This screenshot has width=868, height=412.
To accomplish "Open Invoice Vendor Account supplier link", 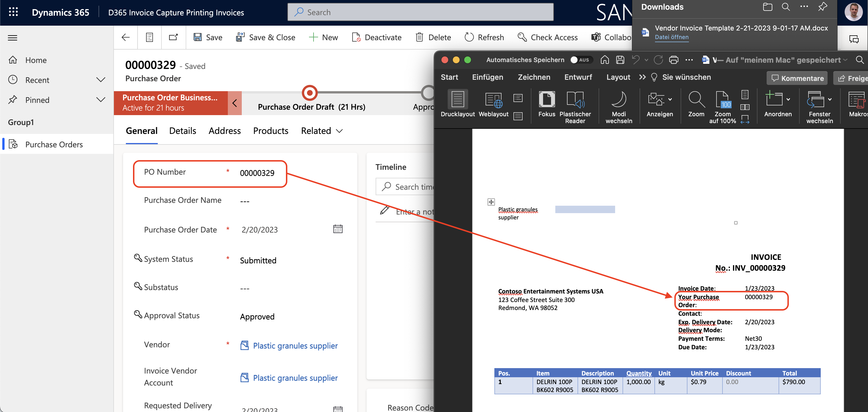I will click(295, 378).
